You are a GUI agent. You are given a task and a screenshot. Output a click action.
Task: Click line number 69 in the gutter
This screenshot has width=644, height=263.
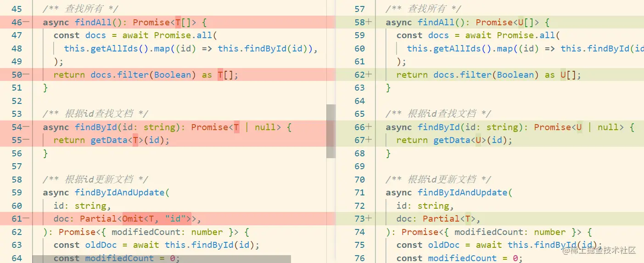360,166
